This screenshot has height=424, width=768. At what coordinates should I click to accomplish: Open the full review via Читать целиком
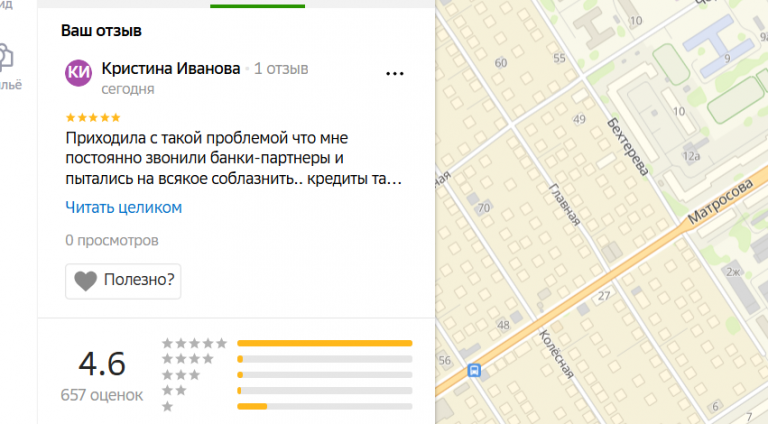123,208
